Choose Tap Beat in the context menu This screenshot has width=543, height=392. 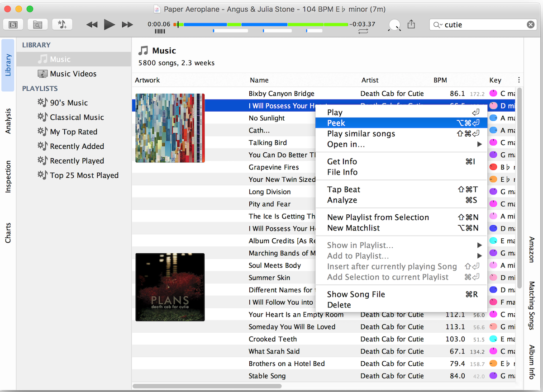[x=401, y=189]
